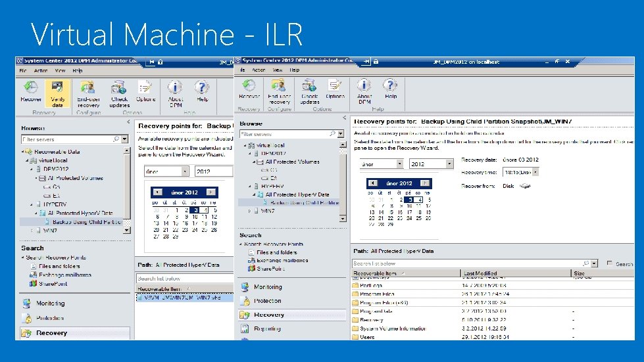Open Monitoring pane in right window

coord(293,287)
